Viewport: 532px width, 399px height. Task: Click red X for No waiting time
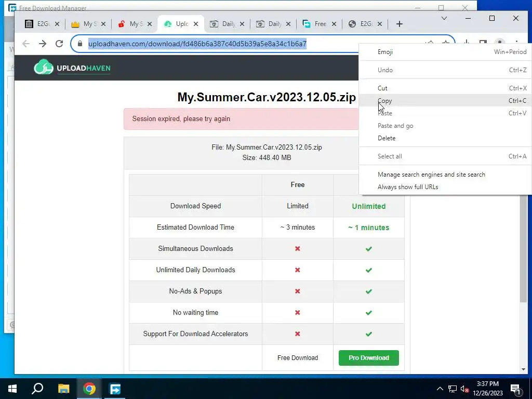click(x=298, y=312)
